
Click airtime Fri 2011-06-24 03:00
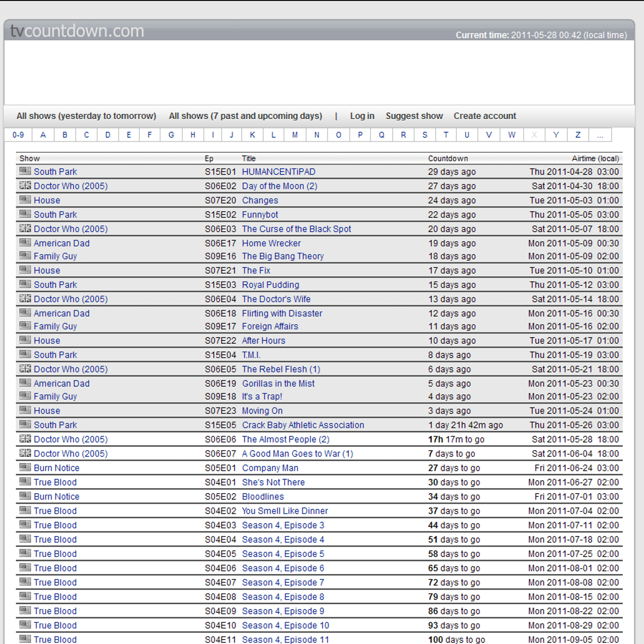576,468
